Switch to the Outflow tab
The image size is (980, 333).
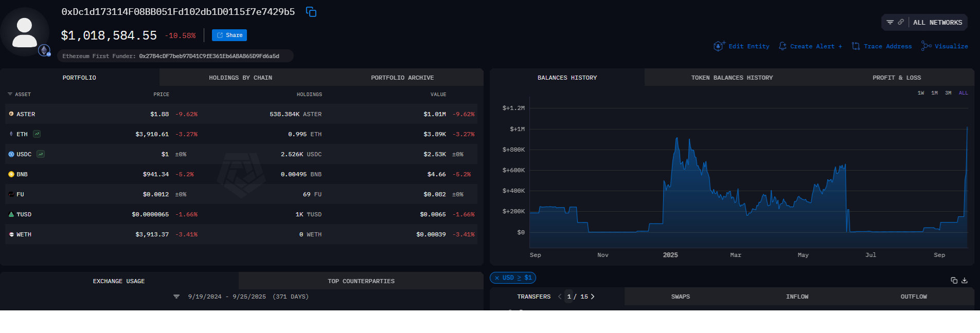(x=914, y=297)
